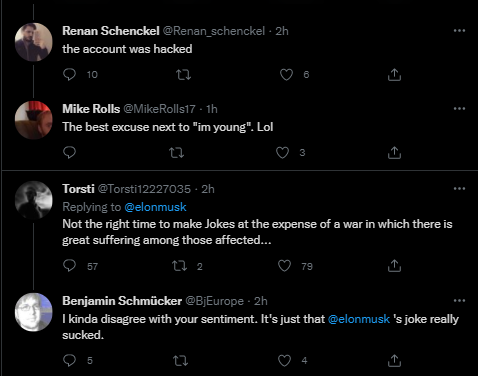Open Mike Rolls' profile name
The height and width of the screenshot is (376, 478).
(x=91, y=109)
